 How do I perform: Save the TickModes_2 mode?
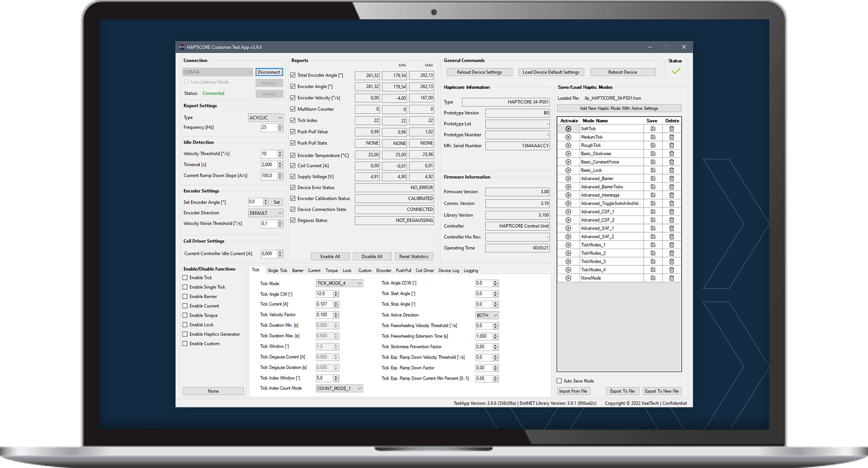(x=653, y=253)
